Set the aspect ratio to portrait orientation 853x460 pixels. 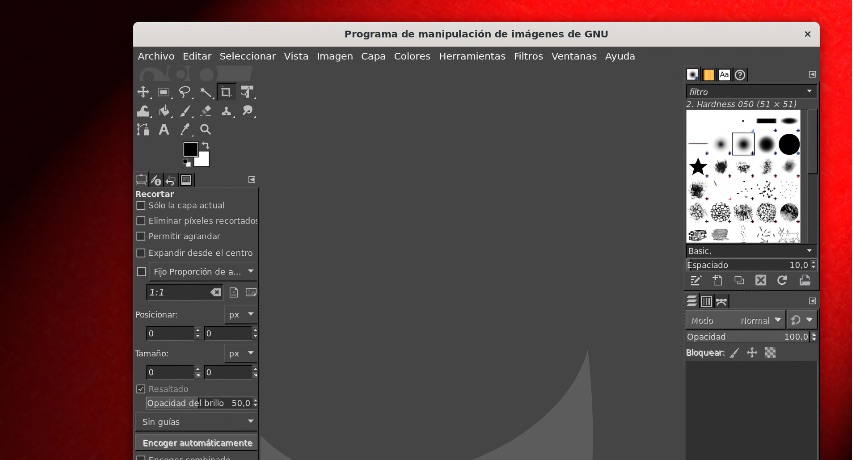(233, 293)
